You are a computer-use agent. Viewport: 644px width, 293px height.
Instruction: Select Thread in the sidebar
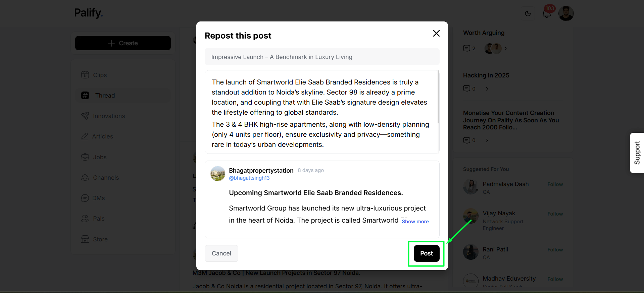click(x=123, y=96)
